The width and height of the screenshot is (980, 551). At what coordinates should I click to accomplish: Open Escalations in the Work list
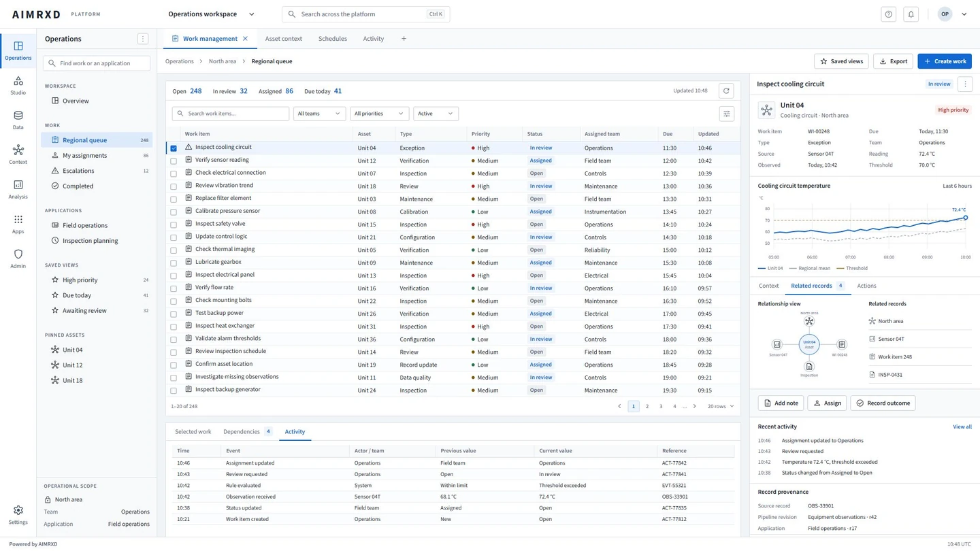coord(97,171)
